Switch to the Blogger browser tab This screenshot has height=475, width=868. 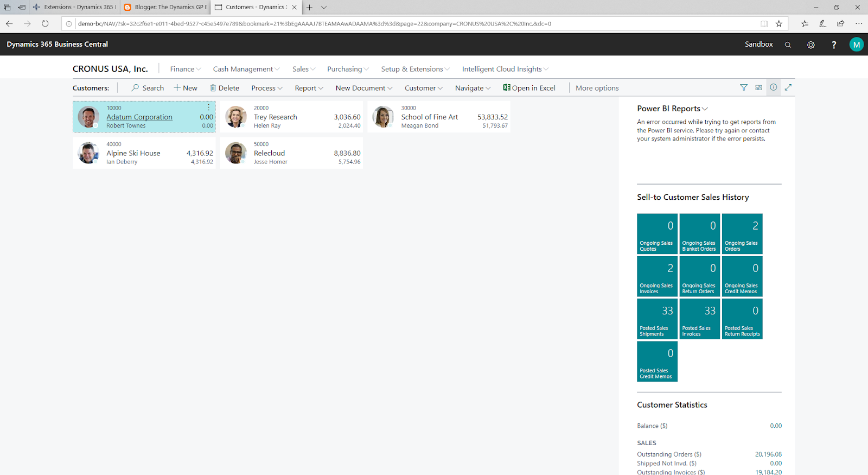pyautogui.click(x=165, y=7)
